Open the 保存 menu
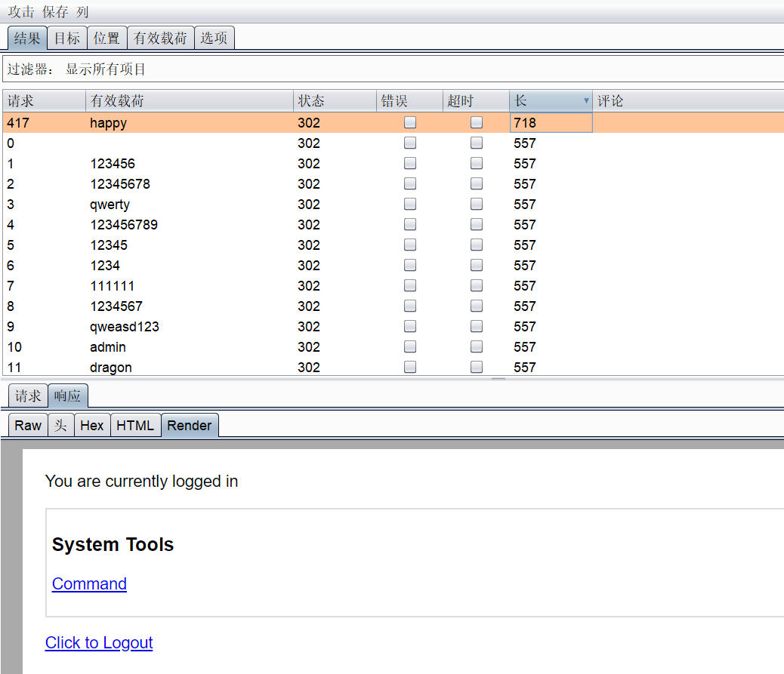This screenshot has height=674, width=784. click(x=55, y=11)
